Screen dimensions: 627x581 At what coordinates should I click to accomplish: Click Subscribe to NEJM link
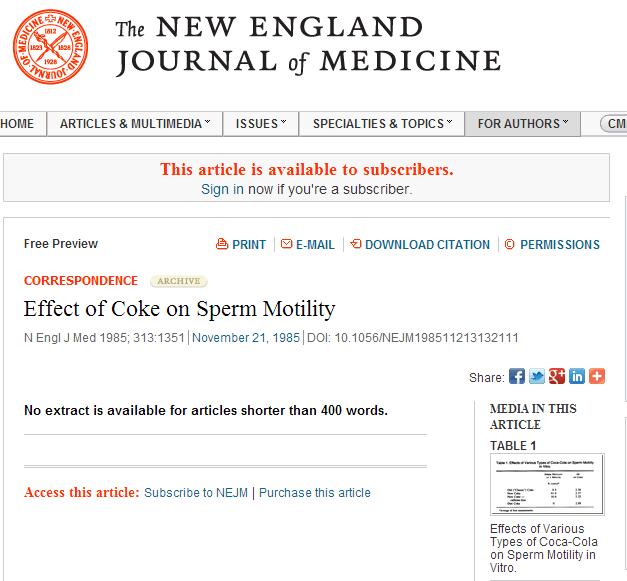point(196,493)
